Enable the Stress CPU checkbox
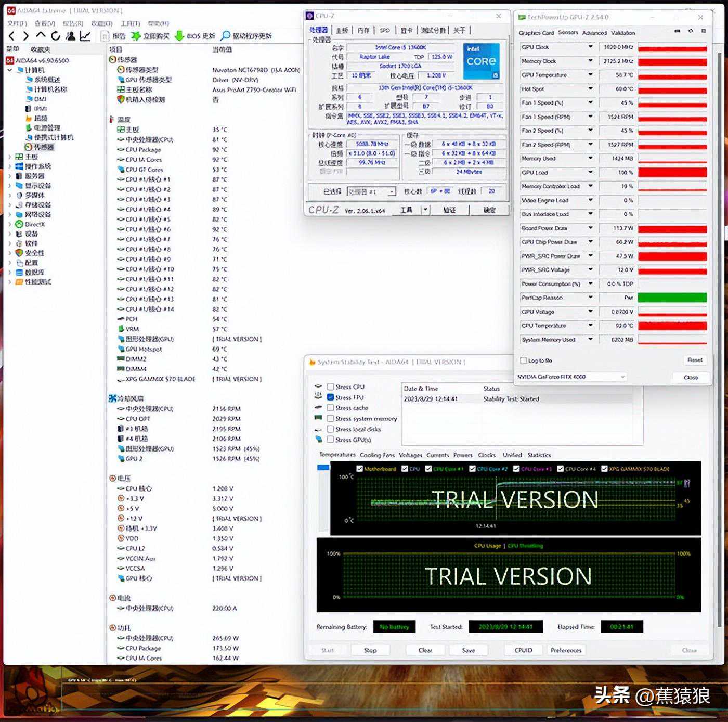Image resolution: width=728 pixels, height=722 pixels. pos(330,386)
